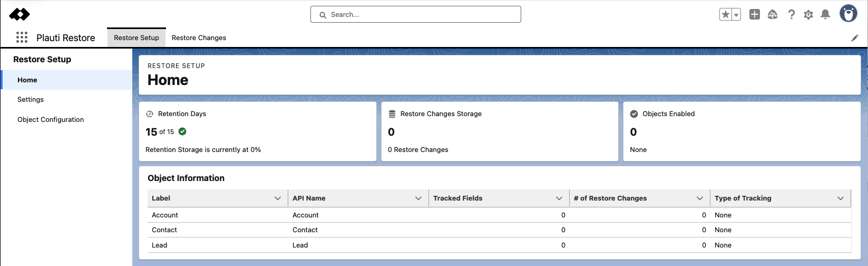The height and width of the screenshot is (266, 868).
Task: Open the Global Actions plus icon
Action: (755, 15)
